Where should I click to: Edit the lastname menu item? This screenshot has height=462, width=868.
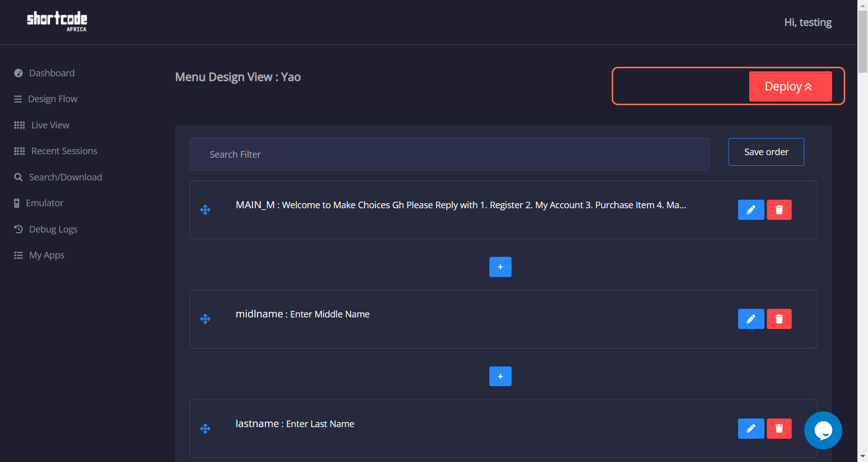point(751,429)
